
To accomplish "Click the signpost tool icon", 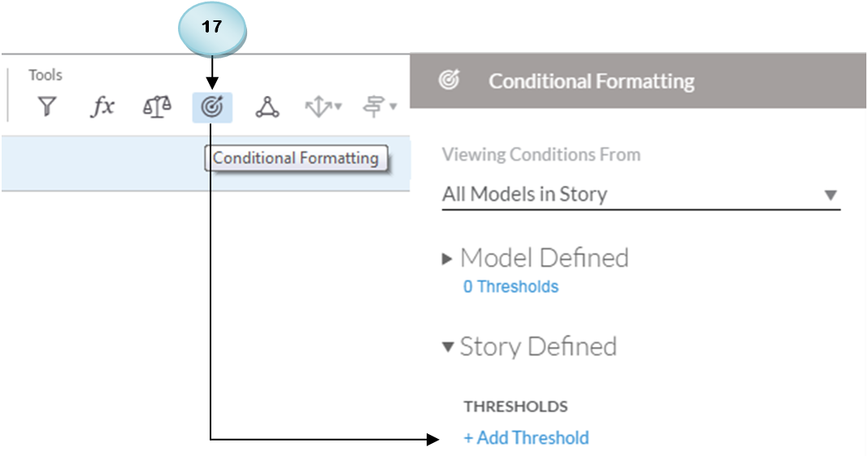I will click(374, 106).
